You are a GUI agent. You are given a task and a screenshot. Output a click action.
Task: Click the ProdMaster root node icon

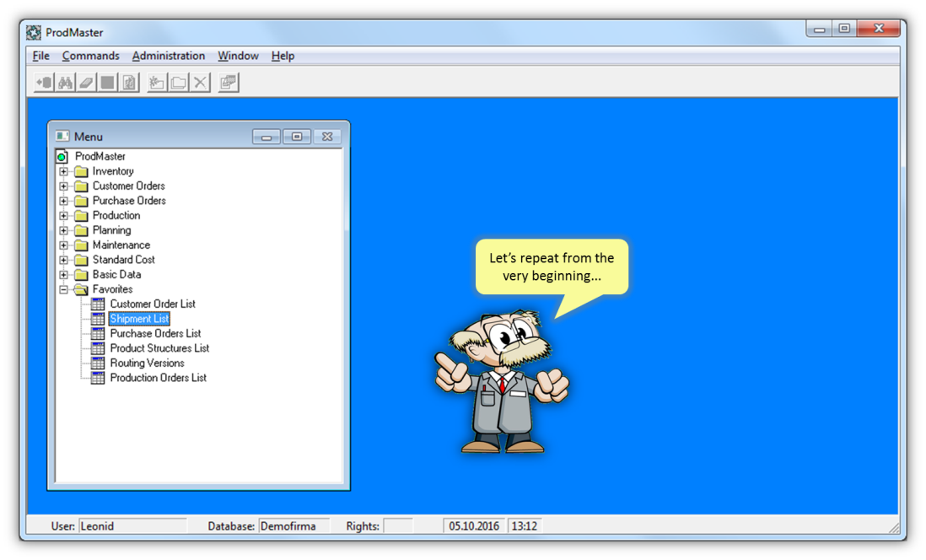62,157
